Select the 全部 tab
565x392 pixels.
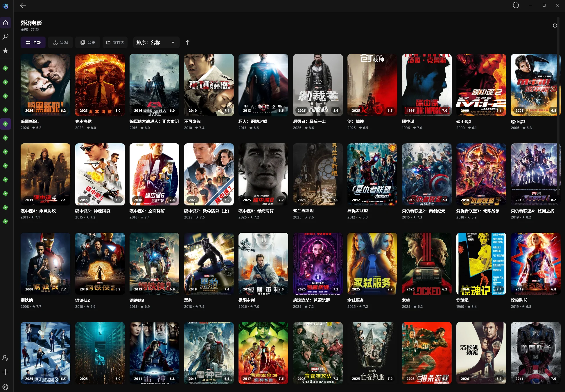[33, 42]
